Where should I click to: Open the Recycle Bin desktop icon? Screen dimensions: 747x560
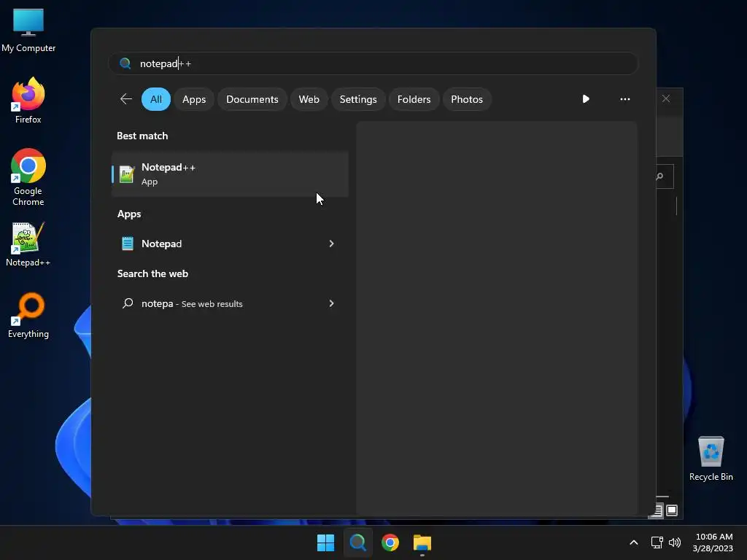coord(711,459)
